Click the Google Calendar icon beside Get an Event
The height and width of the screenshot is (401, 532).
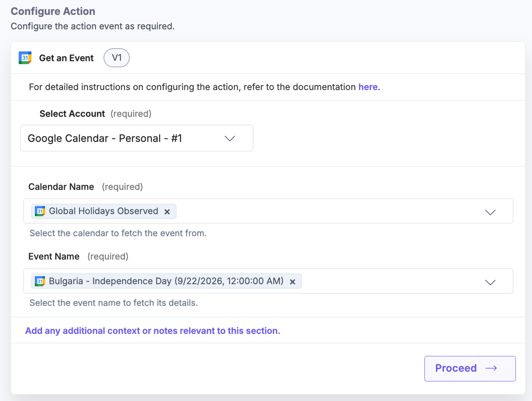(x=25, y=58)
